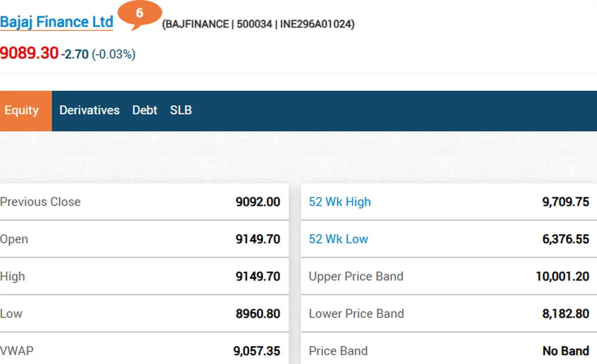Follow the 52 Wk Low link
Screen dimensions: 597x364
pyautogui.click(x=338, y=239)
